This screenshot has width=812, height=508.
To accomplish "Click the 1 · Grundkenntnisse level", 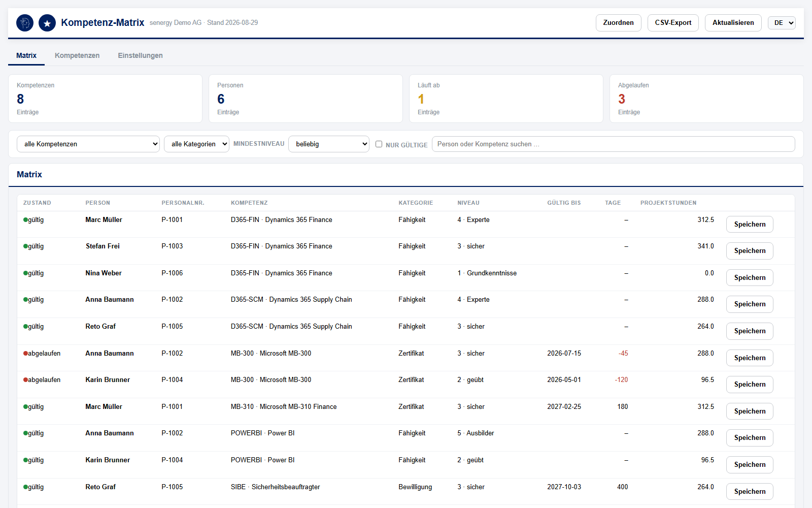I will (487, 273).
